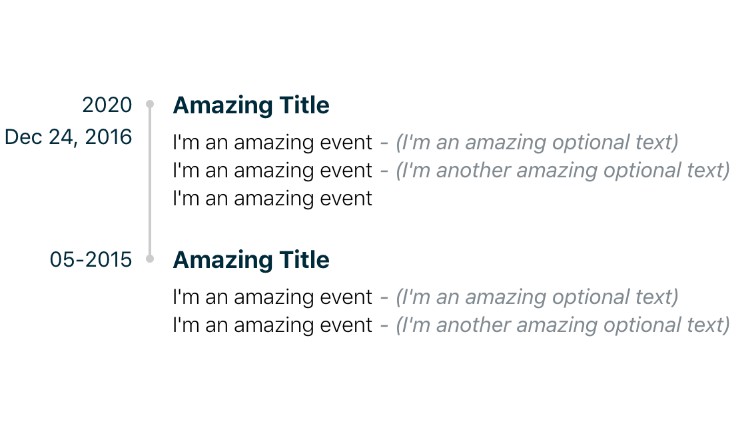Image resolution: width=747 pixels, height=427 pixels.
Task: Click the event without optional text
Action: click(272, 198)
